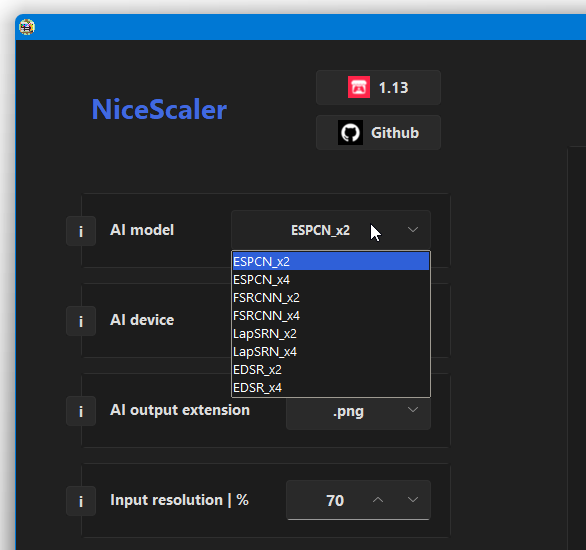Screen dimensions: 586x550
Task: Click the Input resolution | % label
Action: [179, 500]
